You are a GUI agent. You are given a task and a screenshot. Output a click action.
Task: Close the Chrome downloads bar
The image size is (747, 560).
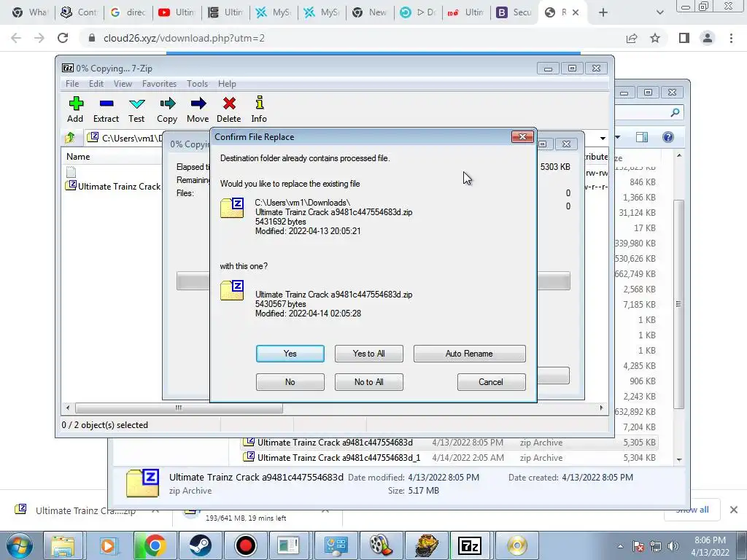(x=734, y=510)
